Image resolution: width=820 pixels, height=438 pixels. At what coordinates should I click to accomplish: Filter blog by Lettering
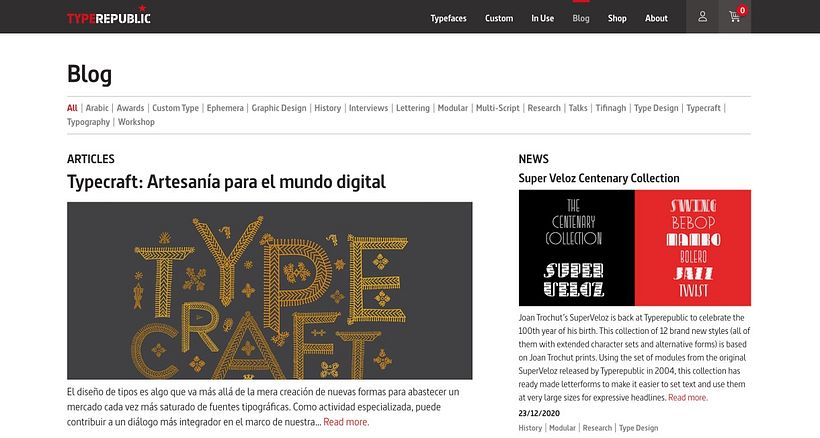413,108
